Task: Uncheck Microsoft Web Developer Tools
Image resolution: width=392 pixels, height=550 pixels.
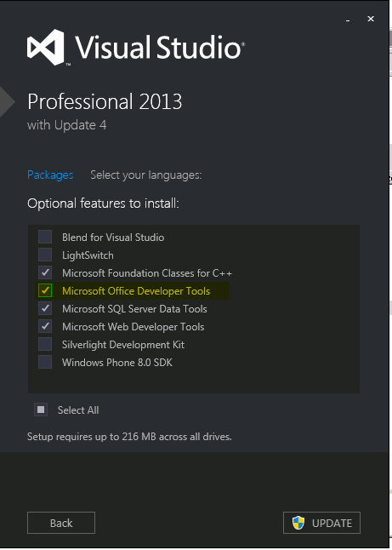Action: click(x=45, y=326)
